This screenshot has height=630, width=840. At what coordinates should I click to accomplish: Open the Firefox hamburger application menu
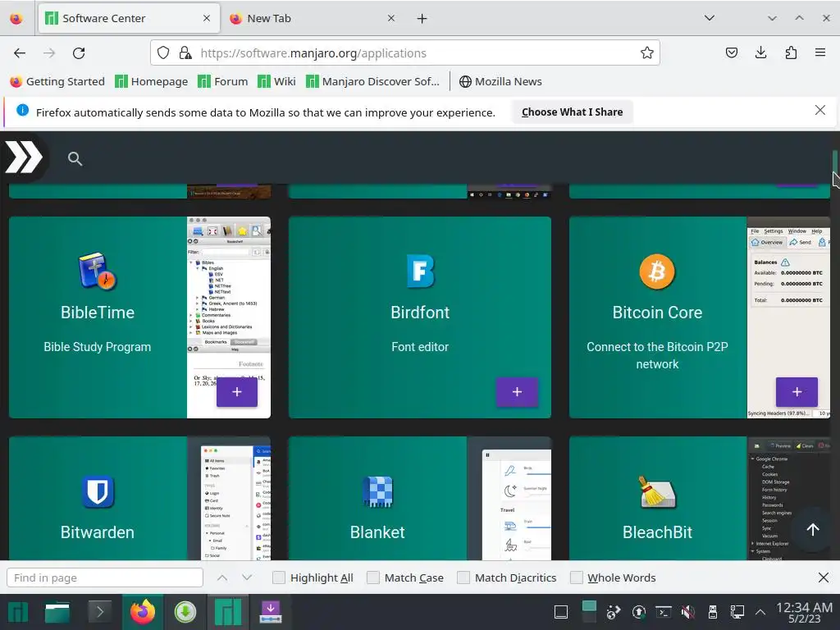pyautogui.click(x=820, y=52)
